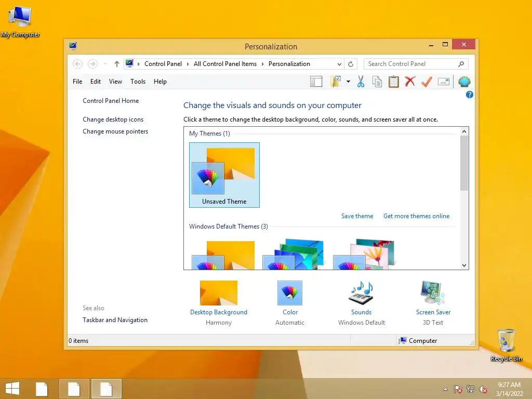Open the File menu
Screen dimensions: 532x399
[77, 82]
